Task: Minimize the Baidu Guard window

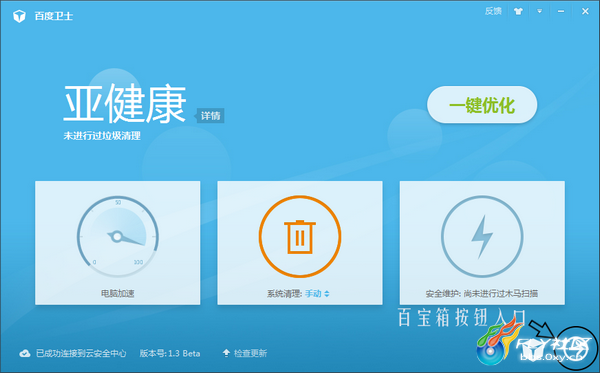Action: click(x=561, y=11)
